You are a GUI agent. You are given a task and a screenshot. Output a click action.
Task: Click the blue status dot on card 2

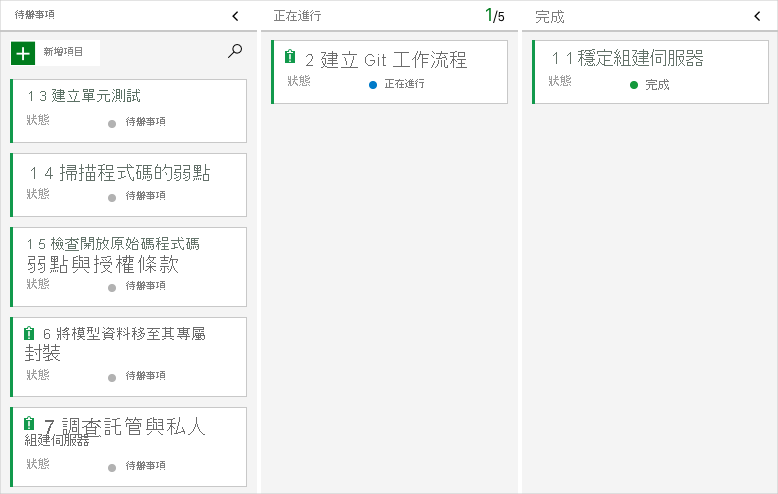[x=373, y=85]
